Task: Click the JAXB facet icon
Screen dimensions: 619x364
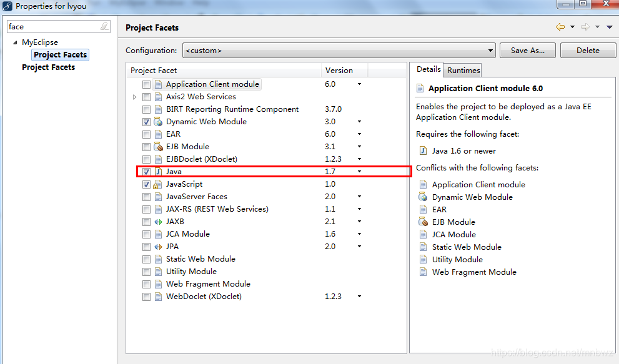Action: click(x=158, y=222)
